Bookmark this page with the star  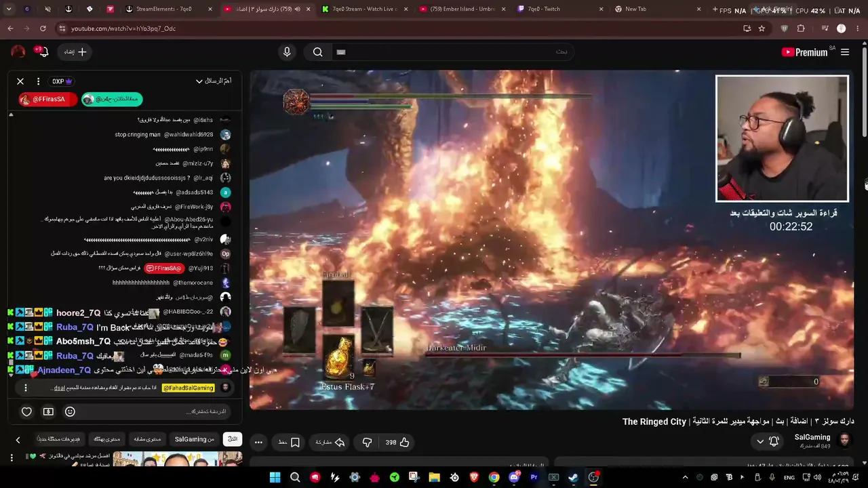pyautogui.click(x=762, y=28)
